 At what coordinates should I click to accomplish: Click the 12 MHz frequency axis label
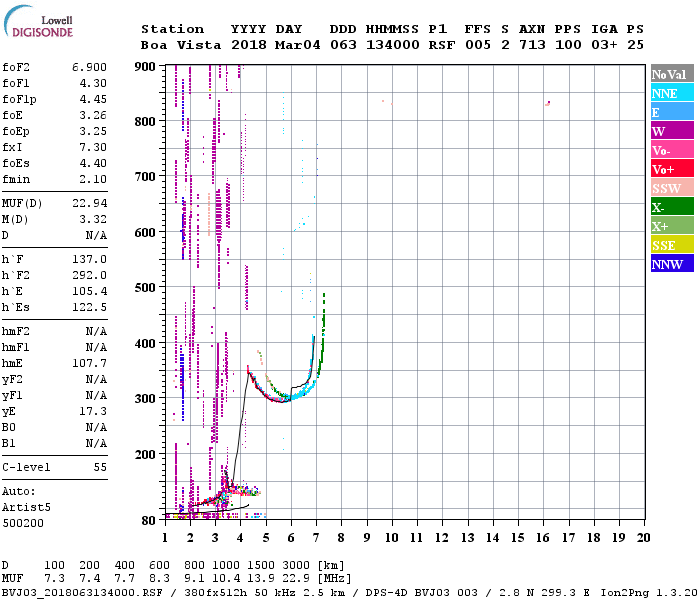point(442,538)
